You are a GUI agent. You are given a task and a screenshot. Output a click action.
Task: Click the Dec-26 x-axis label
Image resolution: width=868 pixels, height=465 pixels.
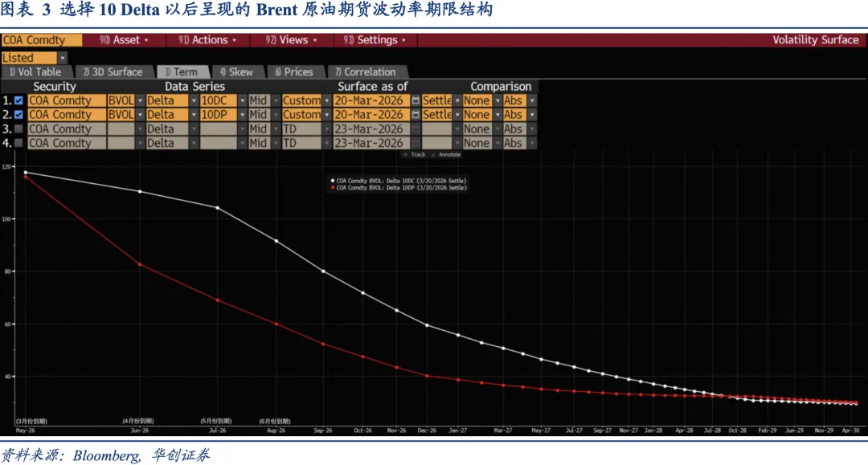[x=427, y=430]
